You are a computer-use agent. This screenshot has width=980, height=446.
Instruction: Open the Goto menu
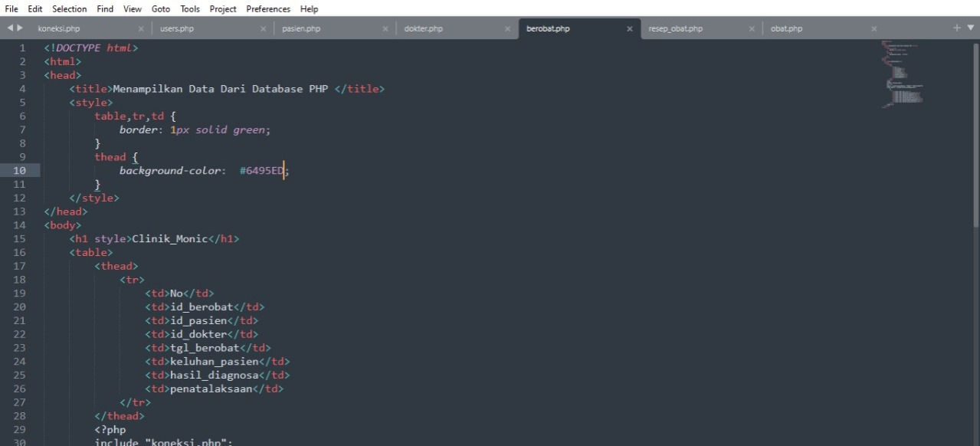point(161,9)
